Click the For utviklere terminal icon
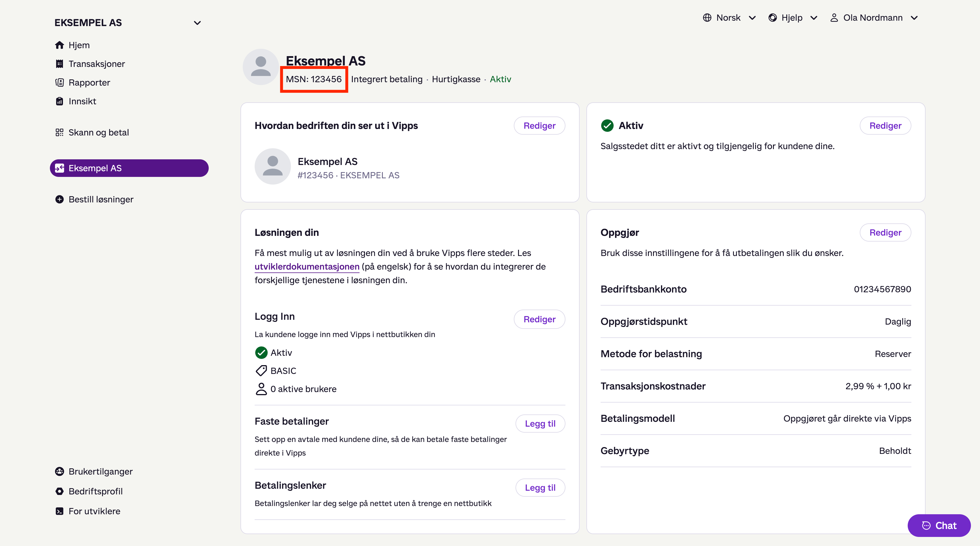The image size is (980, 546). 59,511
